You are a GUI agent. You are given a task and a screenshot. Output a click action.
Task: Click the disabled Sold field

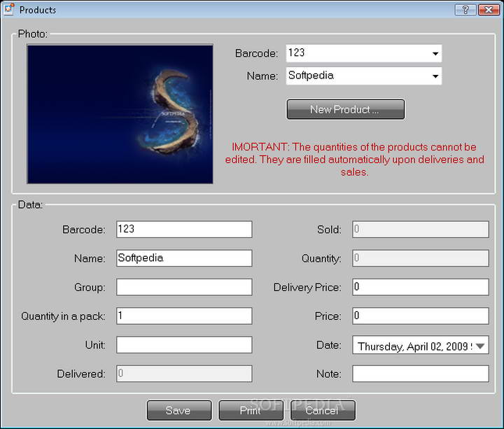pyautogui.click(x=421, y=230)
